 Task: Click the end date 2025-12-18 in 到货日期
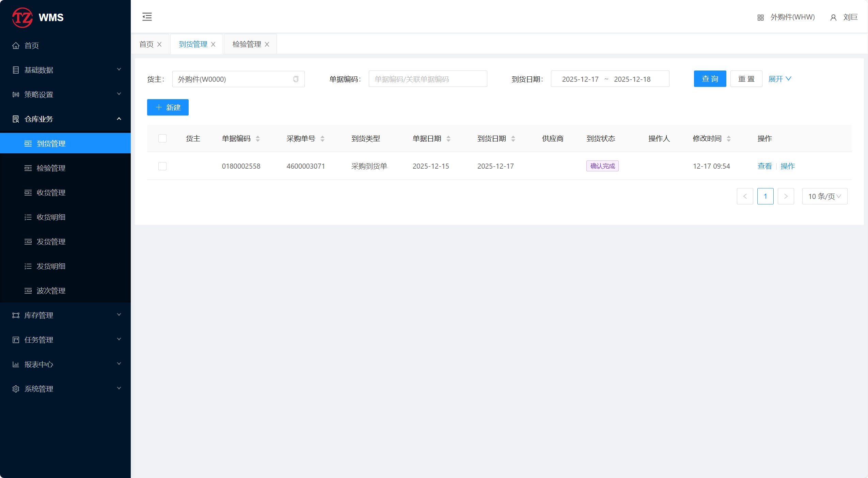pyautogui.click(x=632, y=79)
